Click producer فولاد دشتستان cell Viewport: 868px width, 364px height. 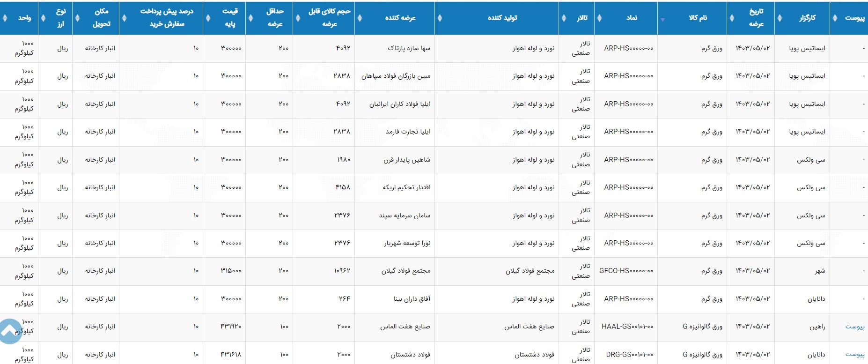coord(535,355)
